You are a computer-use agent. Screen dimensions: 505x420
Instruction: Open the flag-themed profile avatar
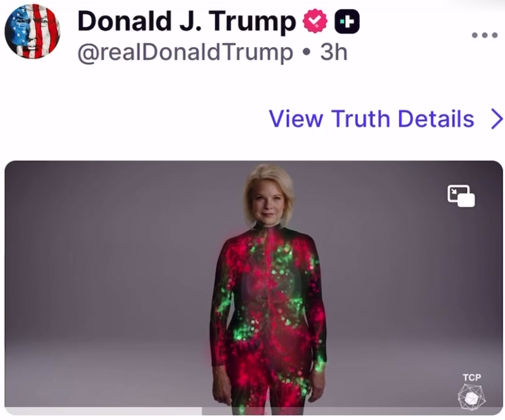coord(32,31)
